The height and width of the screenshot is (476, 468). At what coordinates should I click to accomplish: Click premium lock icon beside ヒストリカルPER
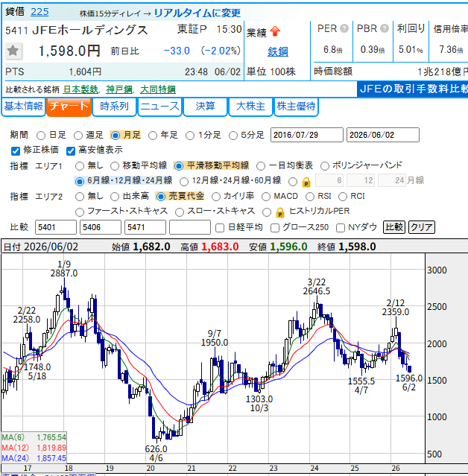(x=280, y=212)
